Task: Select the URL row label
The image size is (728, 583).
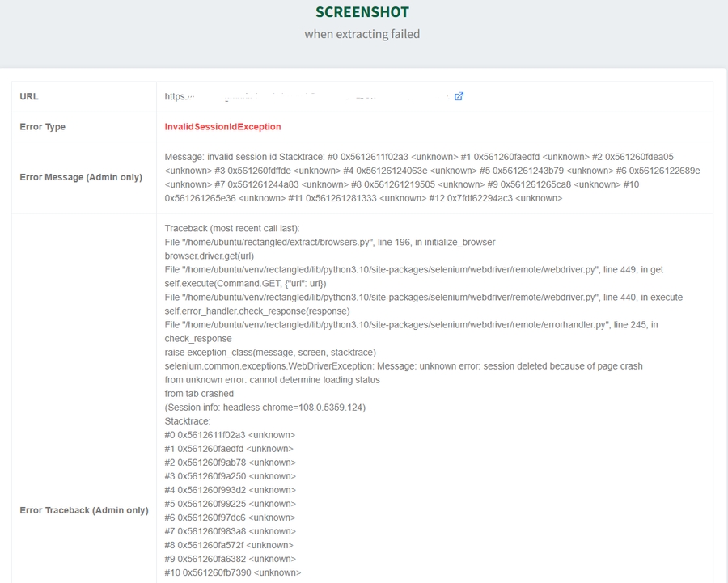Action: pos(28,95)
